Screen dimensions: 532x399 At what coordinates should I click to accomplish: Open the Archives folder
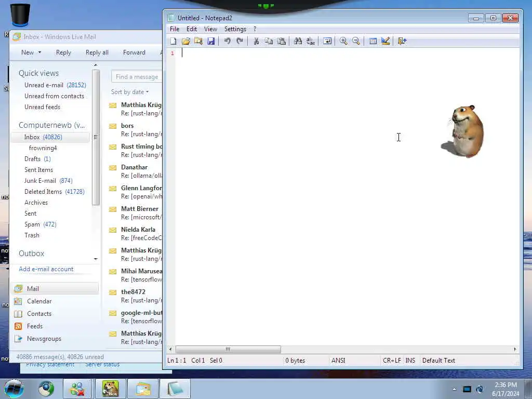click(x=36, y=203)
